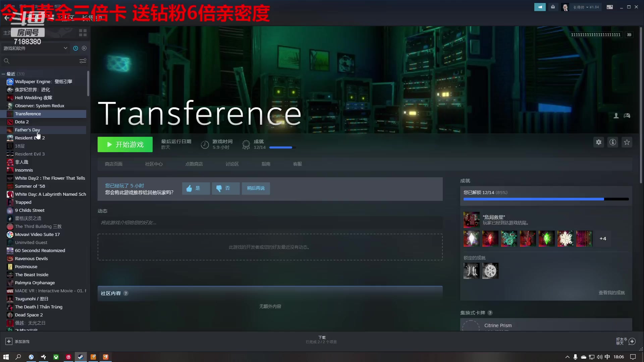Screen dimensions: 644x362
Task: Click the thumbs-down 否 button
Action: [x=226, y=188]
